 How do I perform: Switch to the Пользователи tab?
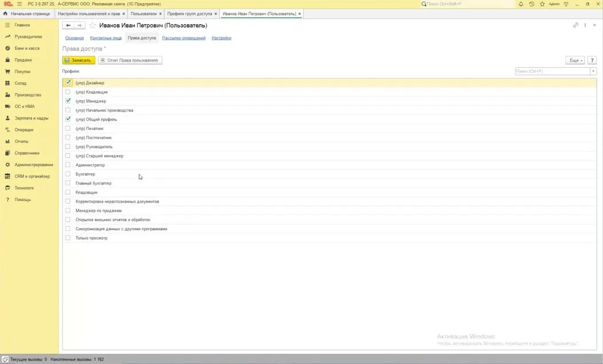(x=144, y=14)
